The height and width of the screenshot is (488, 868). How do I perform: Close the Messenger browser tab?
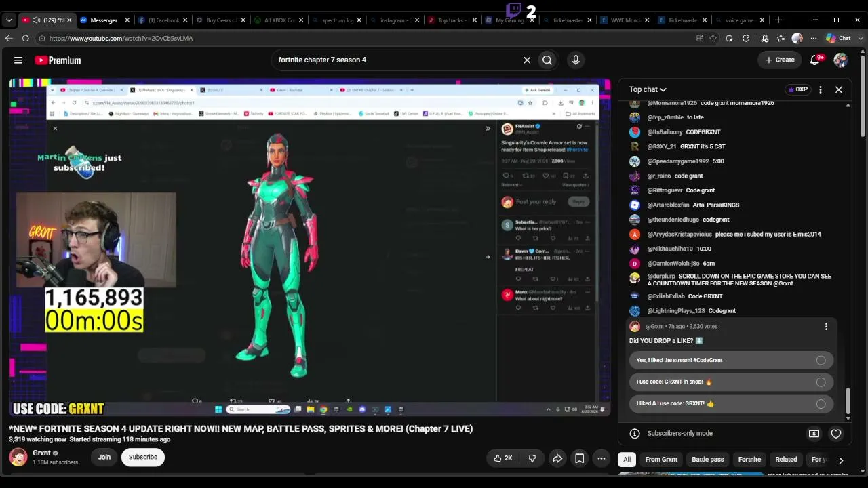click(x=126, y=20)
